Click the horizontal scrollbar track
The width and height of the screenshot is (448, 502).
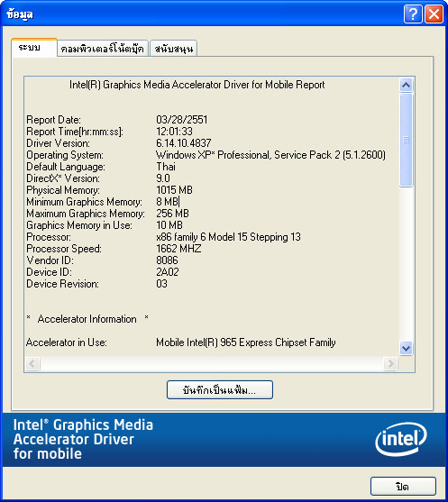point(211,363)
